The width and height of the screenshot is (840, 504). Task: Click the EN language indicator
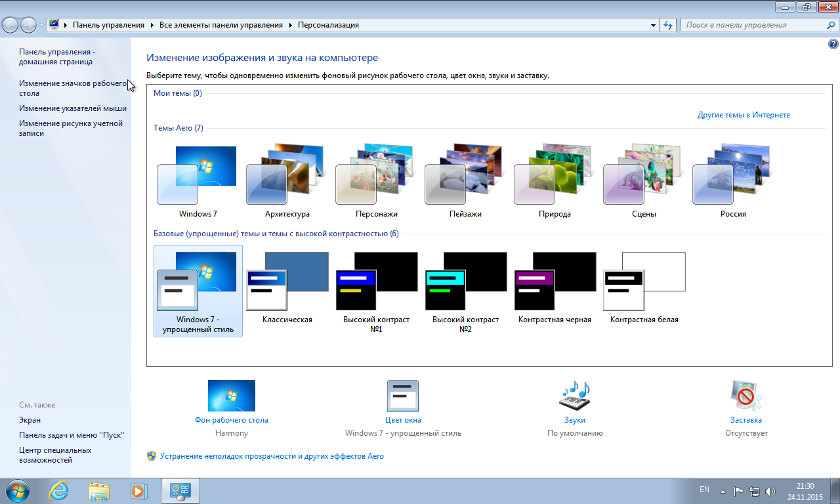[704, 490]
